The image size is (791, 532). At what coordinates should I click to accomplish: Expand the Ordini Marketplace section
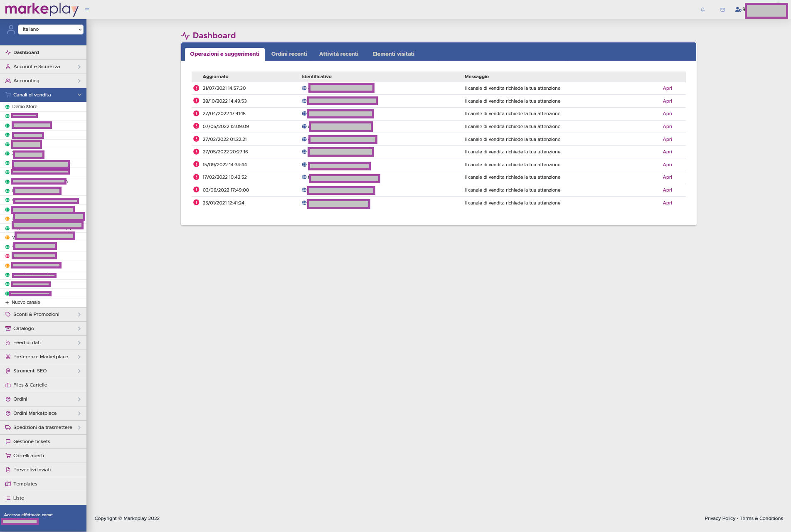point(79,413)
